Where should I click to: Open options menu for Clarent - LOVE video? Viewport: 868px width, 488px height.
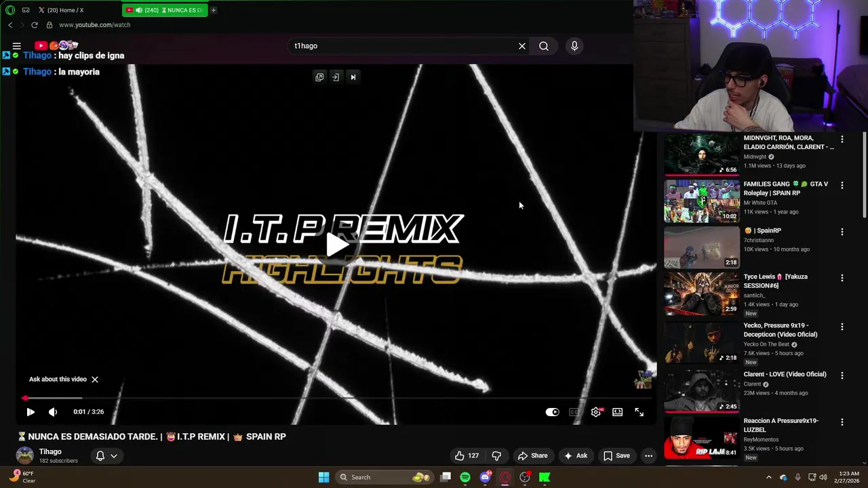pos(842,375)
